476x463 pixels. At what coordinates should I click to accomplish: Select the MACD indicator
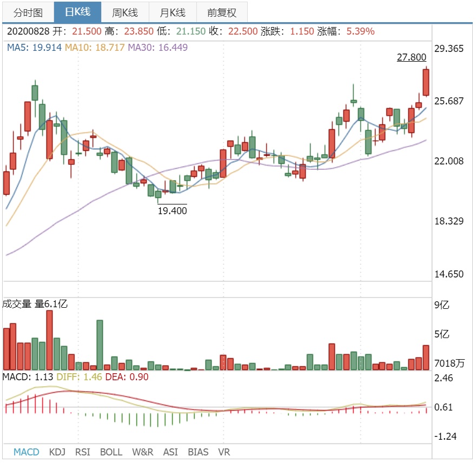tap(27, 452)
